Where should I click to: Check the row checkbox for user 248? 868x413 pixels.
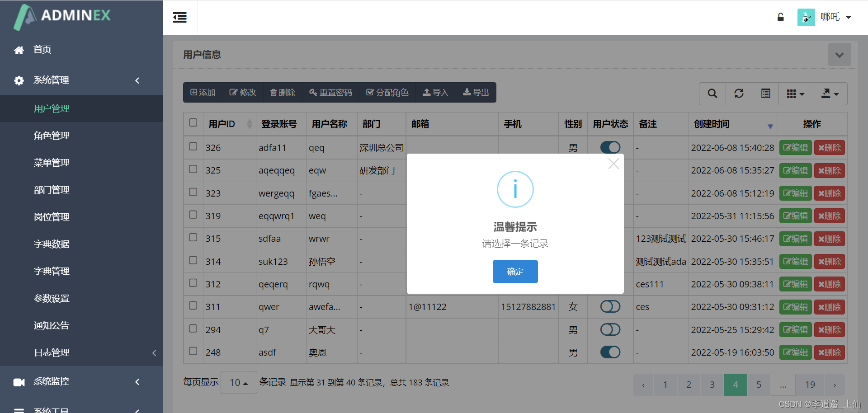(193, 351)
